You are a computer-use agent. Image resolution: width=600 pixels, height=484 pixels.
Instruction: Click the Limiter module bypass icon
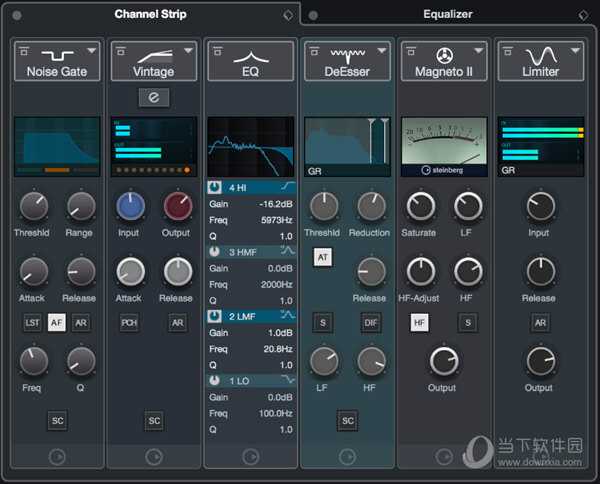pyautogui.click(x=508, y=51)
